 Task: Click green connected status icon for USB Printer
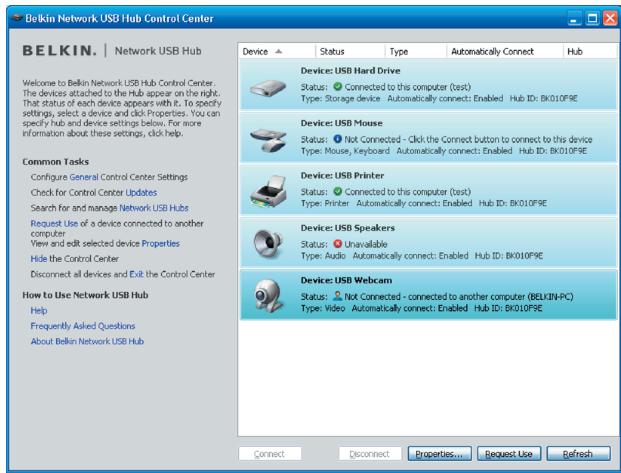click(x=337, y=191)
